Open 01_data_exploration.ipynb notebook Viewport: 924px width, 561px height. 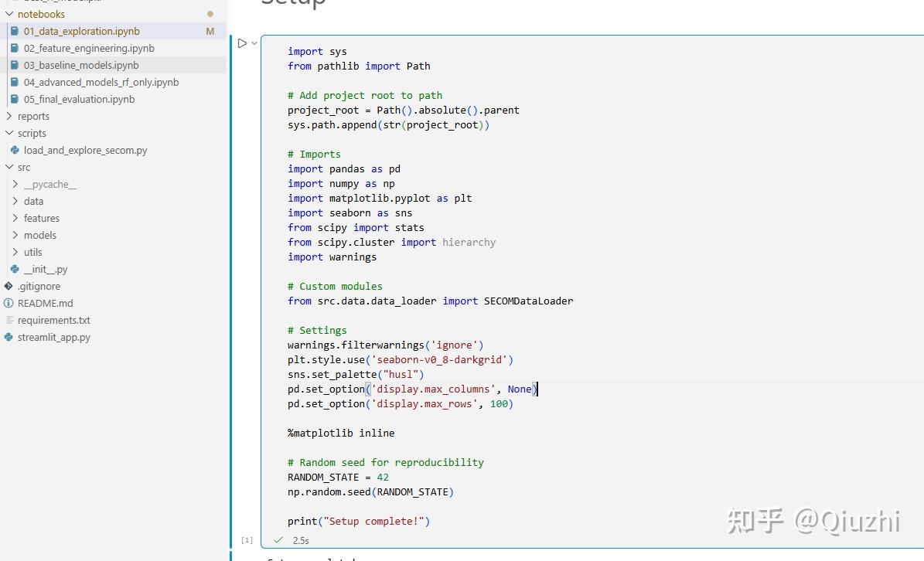coord(82,31)
